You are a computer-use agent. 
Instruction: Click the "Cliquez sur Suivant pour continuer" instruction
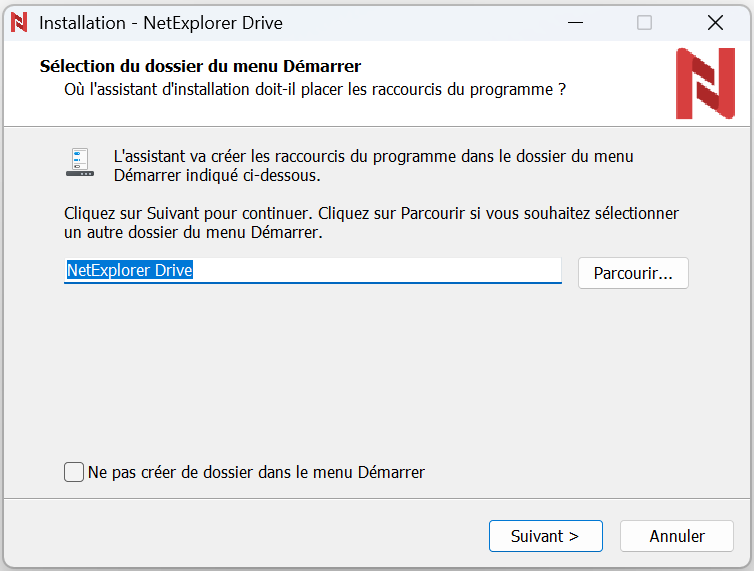coord(371,213)
